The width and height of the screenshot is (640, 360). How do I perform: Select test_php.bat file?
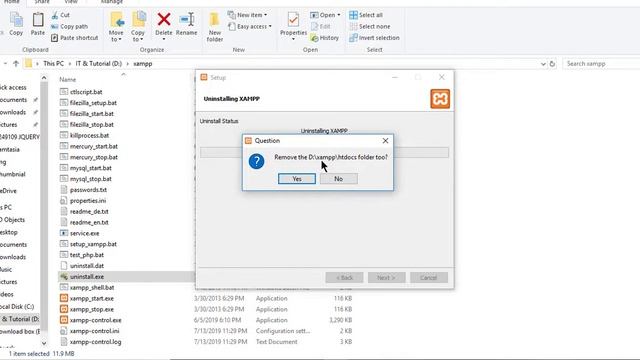pyautogui.click(x=87, y=255)
